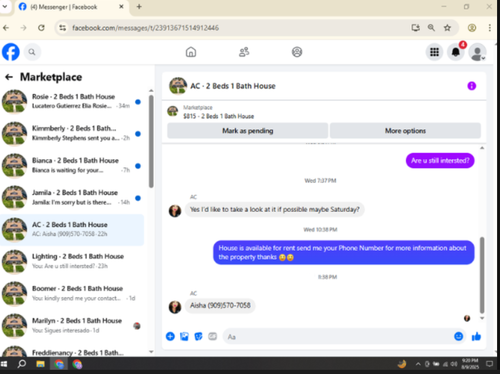The height and width of the screenshot is (374, 500).
Task: Click the Facebook logo icon
Action: [11, 52]
